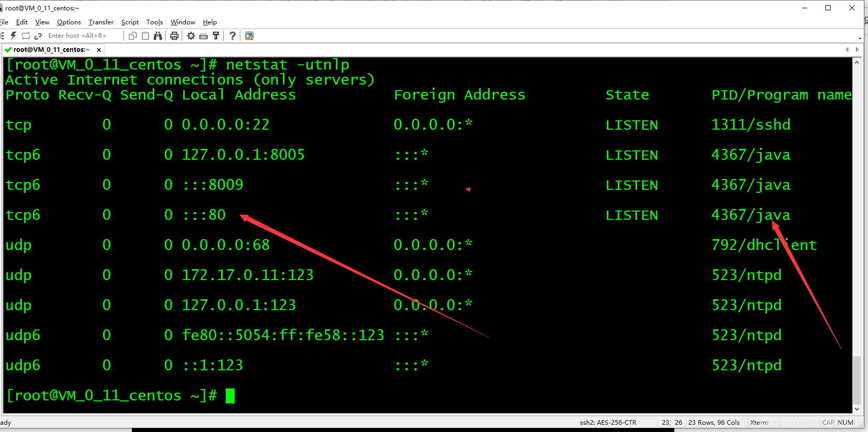Click the Quick Connect lightning icon
Image resolution: width=868 pixels, height=432 pixels.
coord(13,36)
